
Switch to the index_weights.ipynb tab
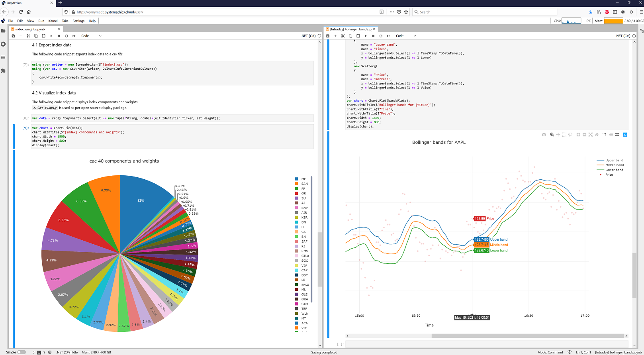[x=30, y=29]
